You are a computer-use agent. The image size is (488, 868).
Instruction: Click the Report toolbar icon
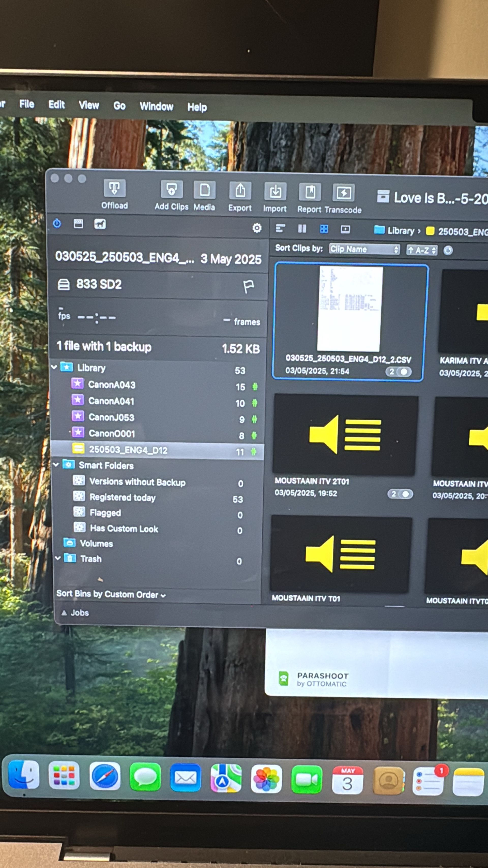point(310,193)
